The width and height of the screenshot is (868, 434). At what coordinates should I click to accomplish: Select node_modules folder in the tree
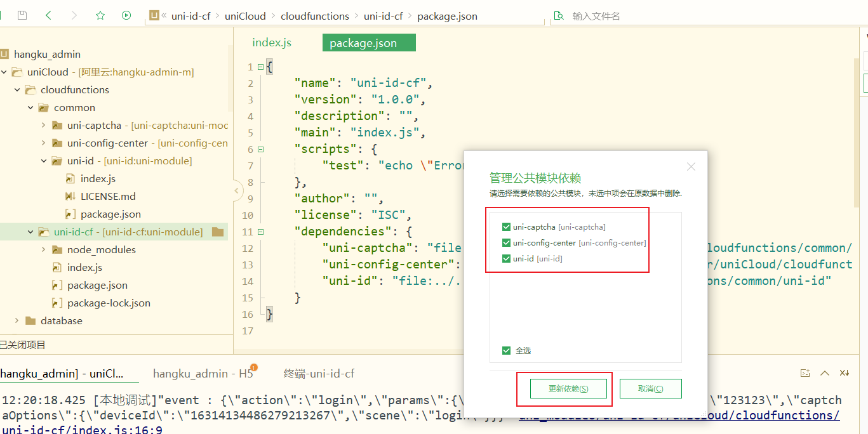point(101,250)
